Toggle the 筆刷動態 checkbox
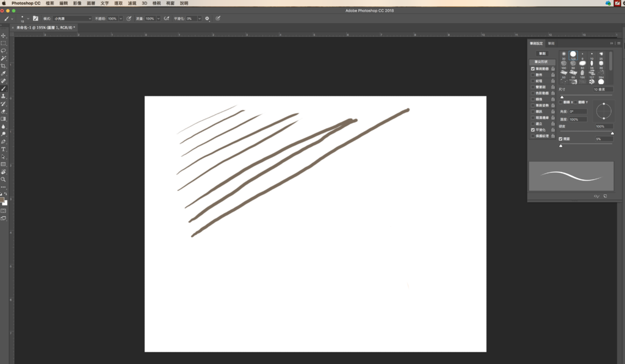 [x=533, y=69]
